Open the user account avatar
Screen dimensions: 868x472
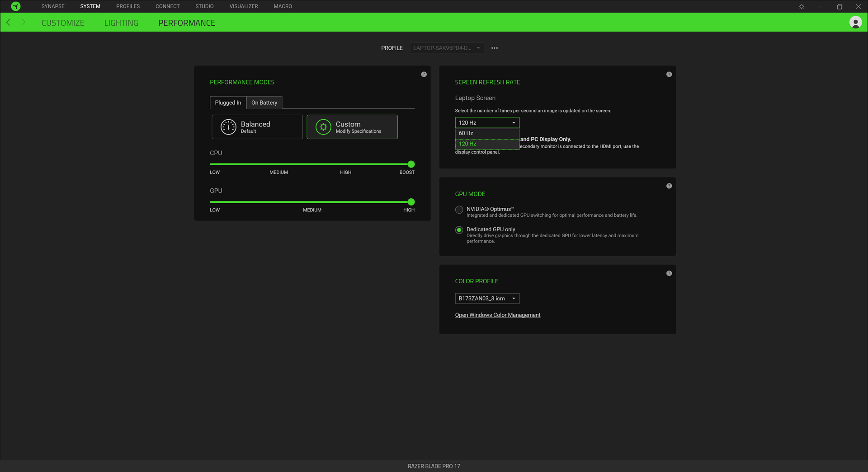coord(855,22)
